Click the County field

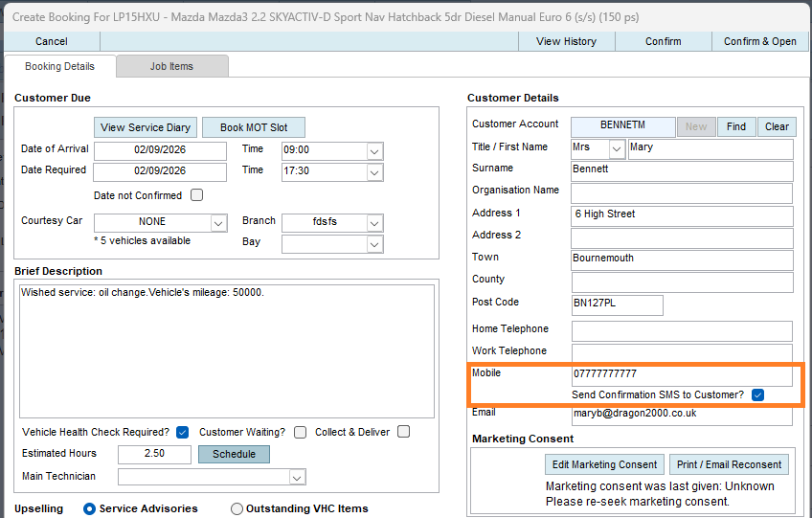coord(682,282)
